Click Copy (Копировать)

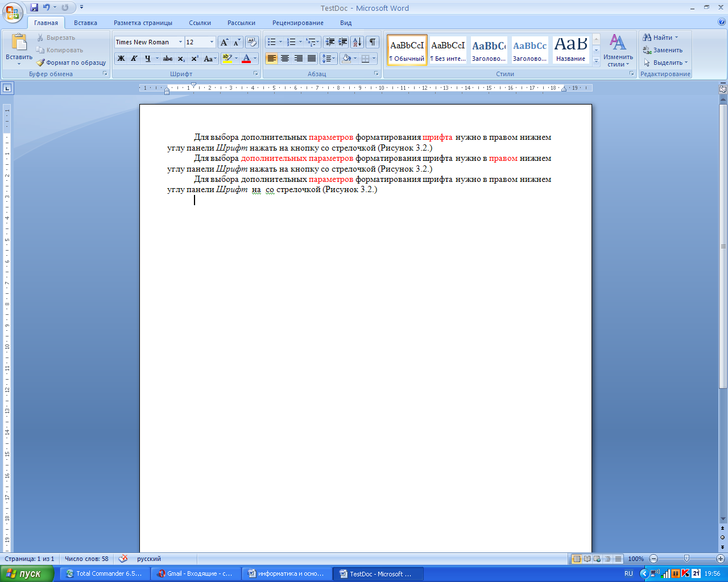point(60,50)
